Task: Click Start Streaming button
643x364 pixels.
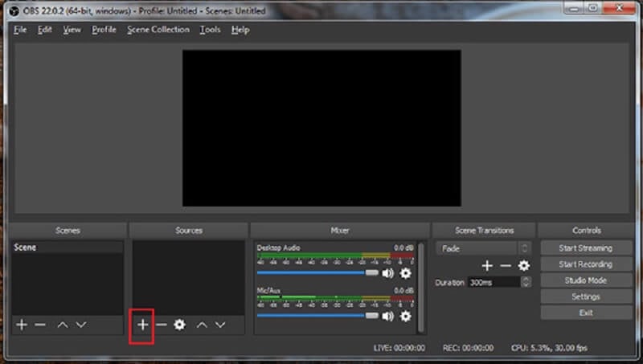Action: point(586,248)
